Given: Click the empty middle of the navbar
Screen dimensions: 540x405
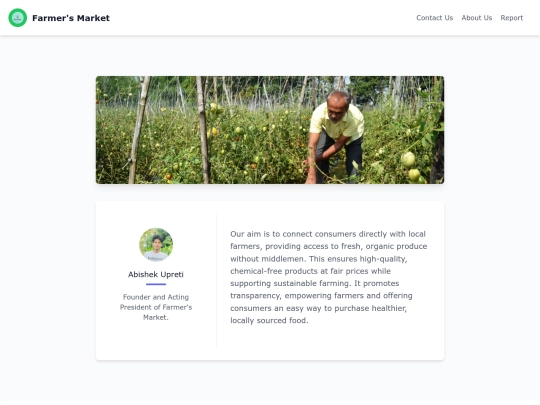Looking at the screenshot, I should click(x=262, y=18).
